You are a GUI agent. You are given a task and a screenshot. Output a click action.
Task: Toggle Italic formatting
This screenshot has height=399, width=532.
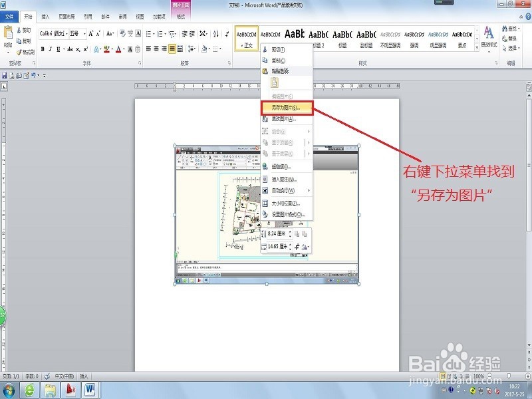click(x=51, y=49)
